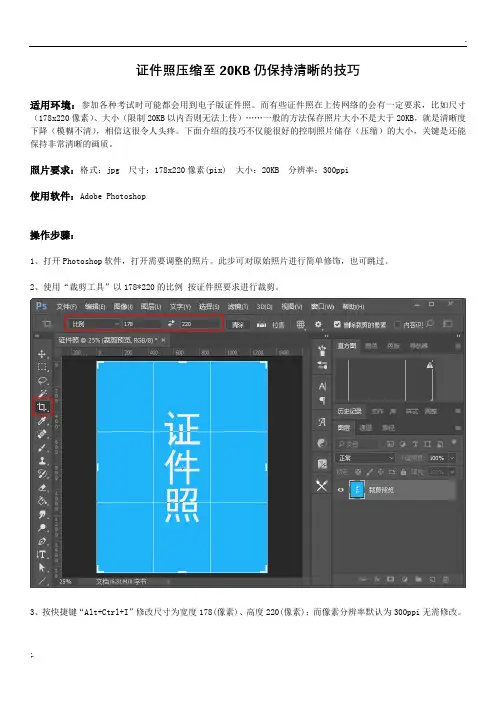This screenshot has height=702, width=496.
Task: Close the document tab with X
Action: click(163, 340)
